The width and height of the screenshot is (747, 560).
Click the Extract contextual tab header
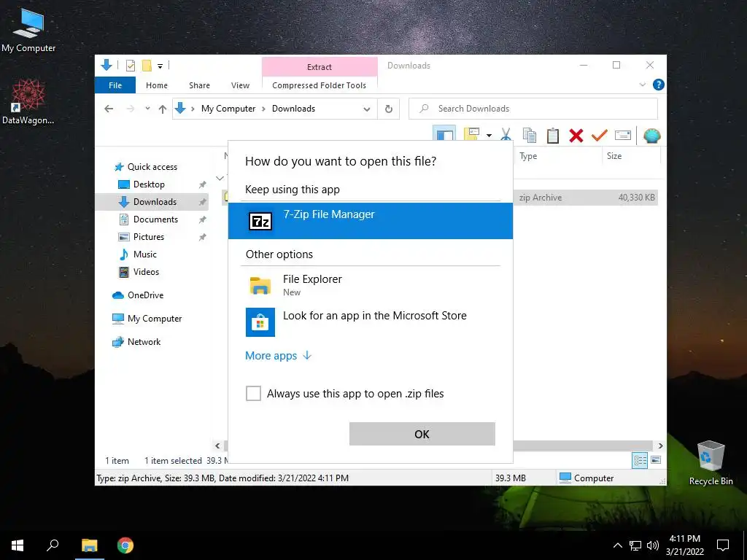(320, 66)
